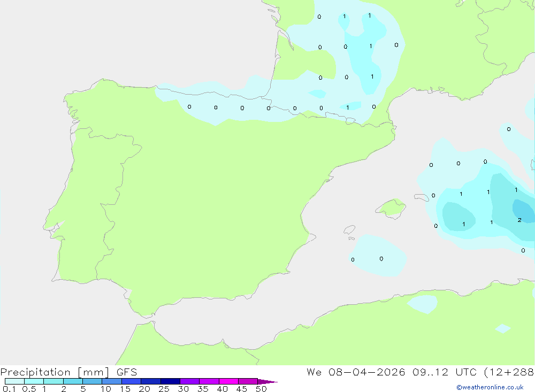
Task: Click the 45–50 mm legend color swatch
Action: 248,381
